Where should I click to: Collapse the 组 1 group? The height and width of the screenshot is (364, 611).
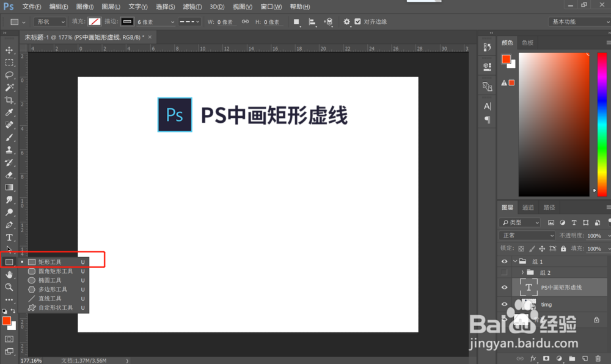(x=514, y=261)
